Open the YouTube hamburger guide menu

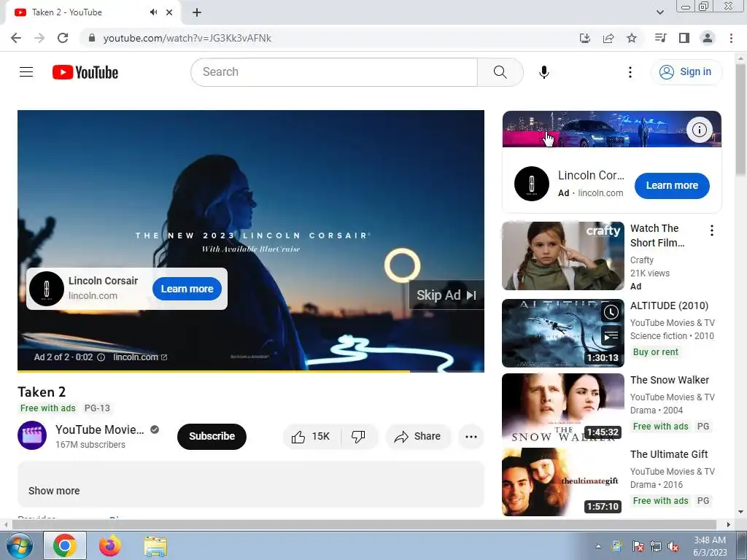[26, 72]
